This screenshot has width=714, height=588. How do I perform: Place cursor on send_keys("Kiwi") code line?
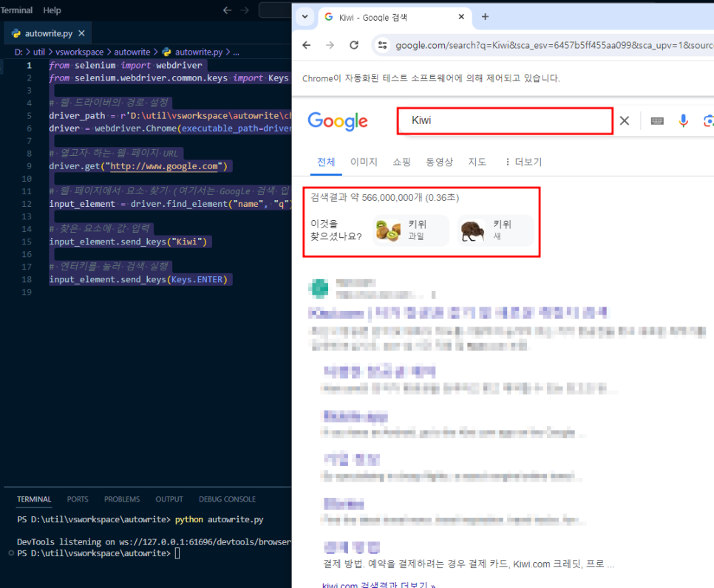coord(128,242)
